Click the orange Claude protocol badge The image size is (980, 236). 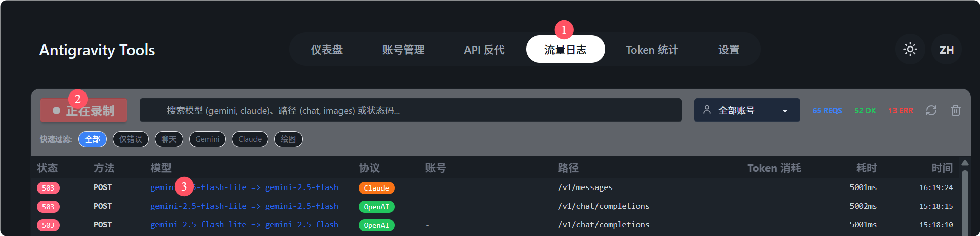(x=376, y=188)
